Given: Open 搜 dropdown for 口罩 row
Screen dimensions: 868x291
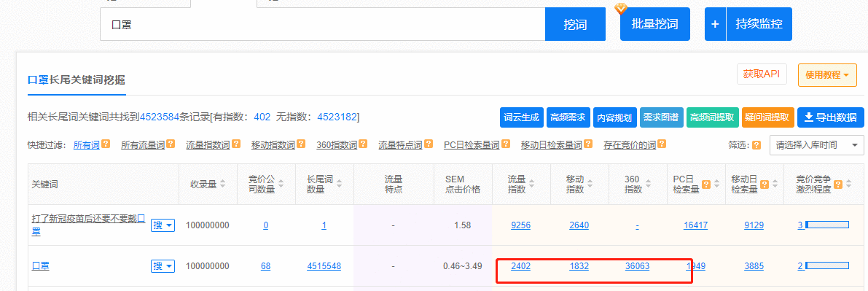Looking at the screenshot, I should click(x=163, y=266).
